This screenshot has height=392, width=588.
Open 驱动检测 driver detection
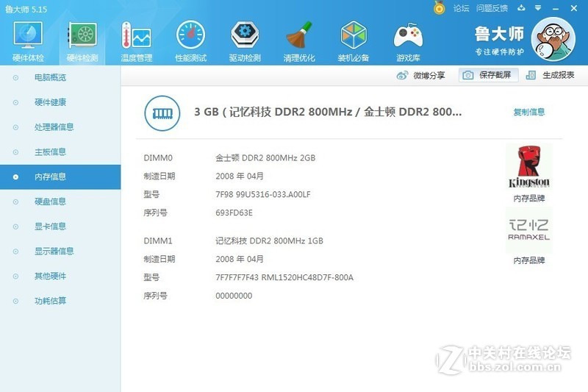click(x=245, y=41)
